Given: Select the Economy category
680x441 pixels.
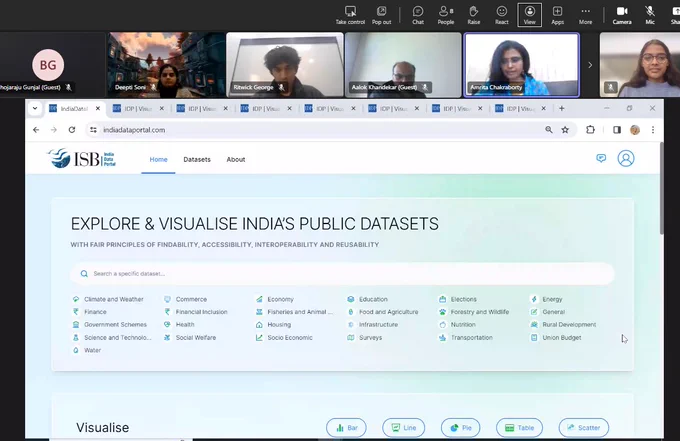Looking at the screenshot, I should pyautogui.click(x=275, y=299).
